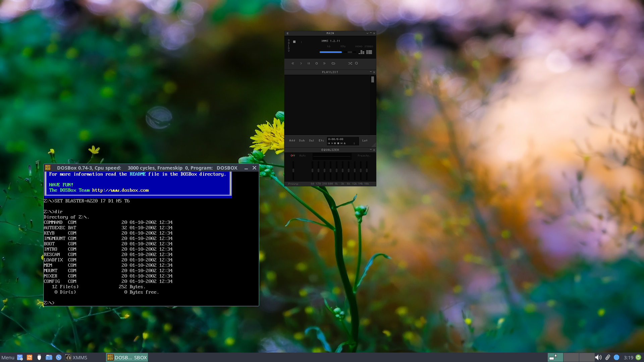
Task: Toggle shuffle mode in XMMS
Action: [x=350, y=63]
